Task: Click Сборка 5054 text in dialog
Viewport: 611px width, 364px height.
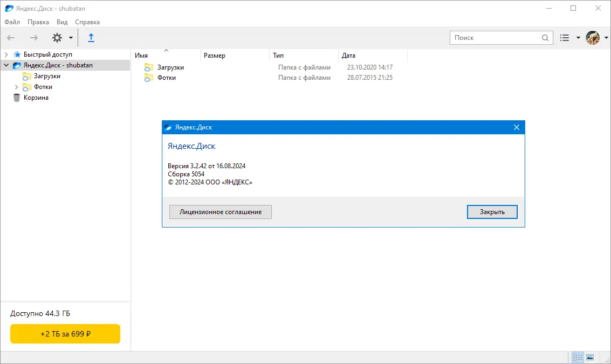Action: [x=186, y=174]
